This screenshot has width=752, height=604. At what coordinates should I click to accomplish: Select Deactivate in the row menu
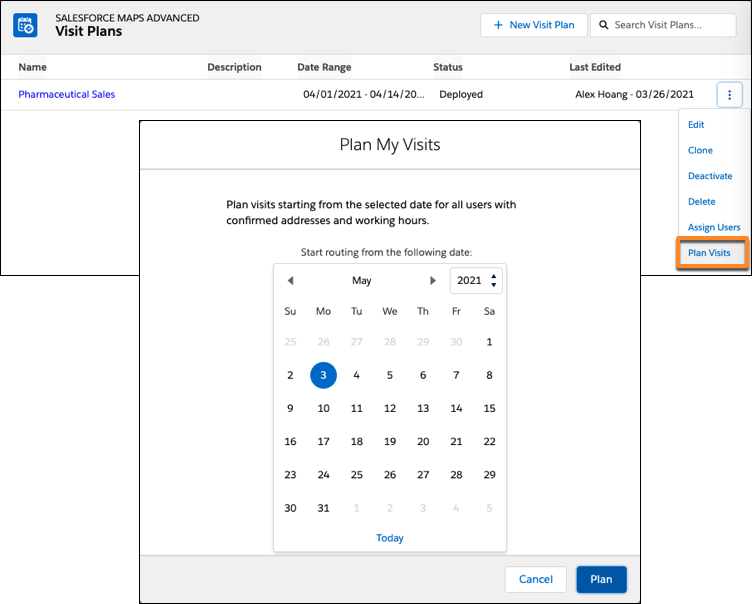pos(710,176)
